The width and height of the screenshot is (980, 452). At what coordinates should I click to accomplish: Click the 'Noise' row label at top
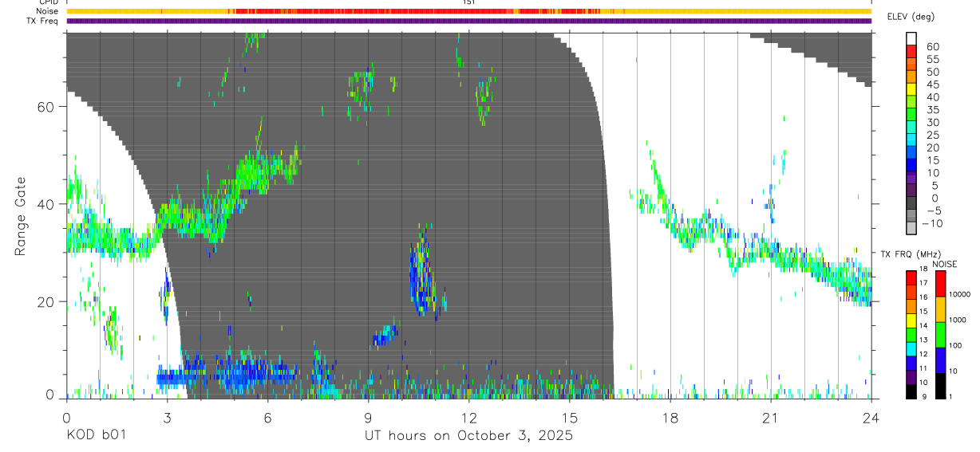(x=47, y=11)
